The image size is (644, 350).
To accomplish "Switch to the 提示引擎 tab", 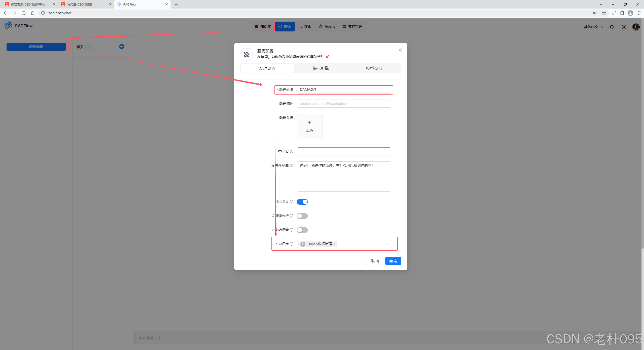I will 320,68.
